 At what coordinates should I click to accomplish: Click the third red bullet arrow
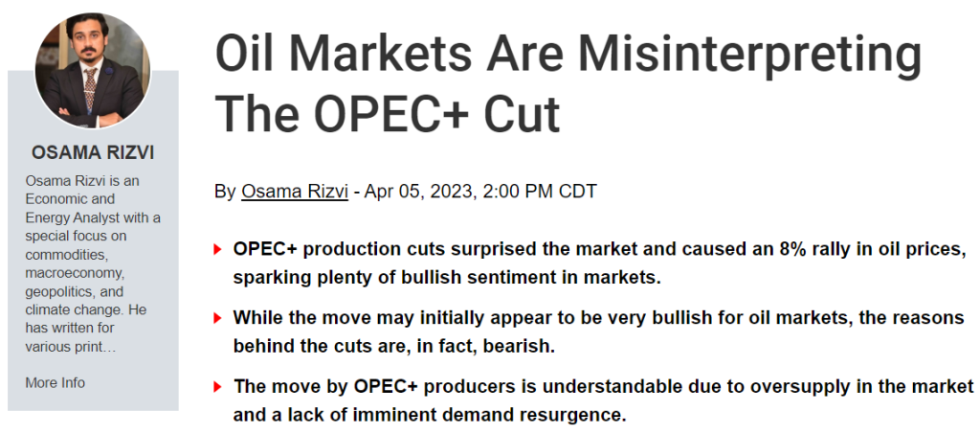pos(218,388)
